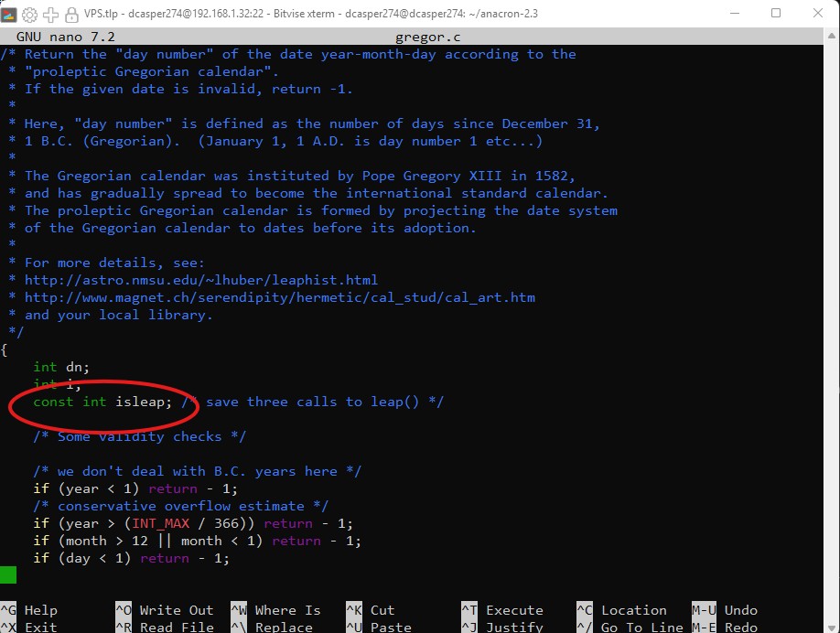The image size is (840, 633).
Task: Click the Location shortcut label
Action: point(633,610)
